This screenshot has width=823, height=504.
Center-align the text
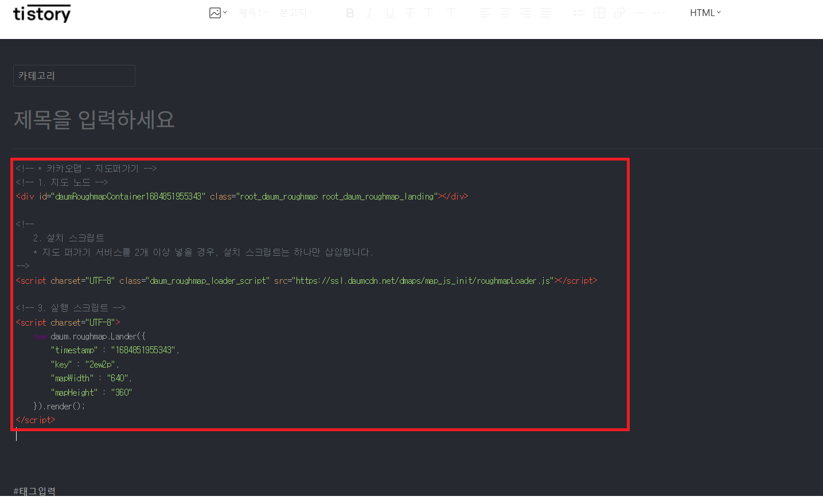505,13
